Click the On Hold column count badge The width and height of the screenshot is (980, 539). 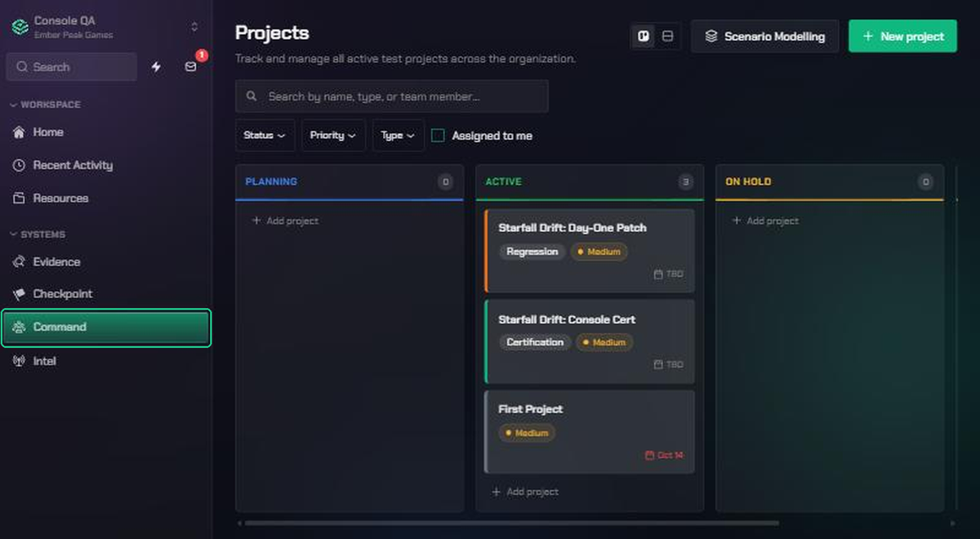click(925, 182)
